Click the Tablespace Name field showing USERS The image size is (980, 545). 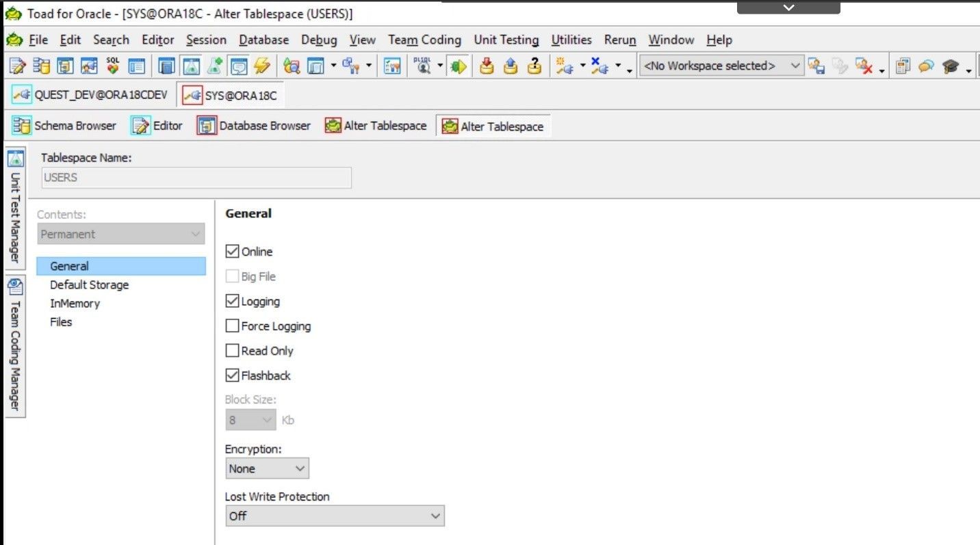[195, 178]
